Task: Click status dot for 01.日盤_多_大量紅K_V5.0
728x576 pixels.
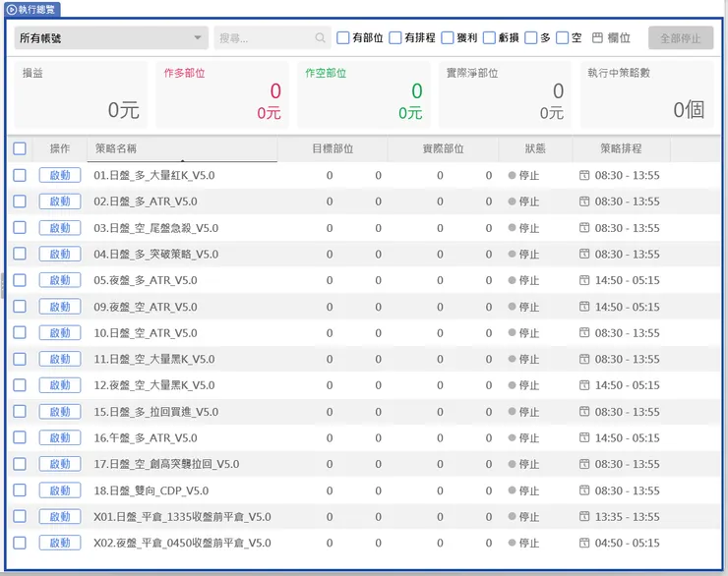Action: click(513, 175)
